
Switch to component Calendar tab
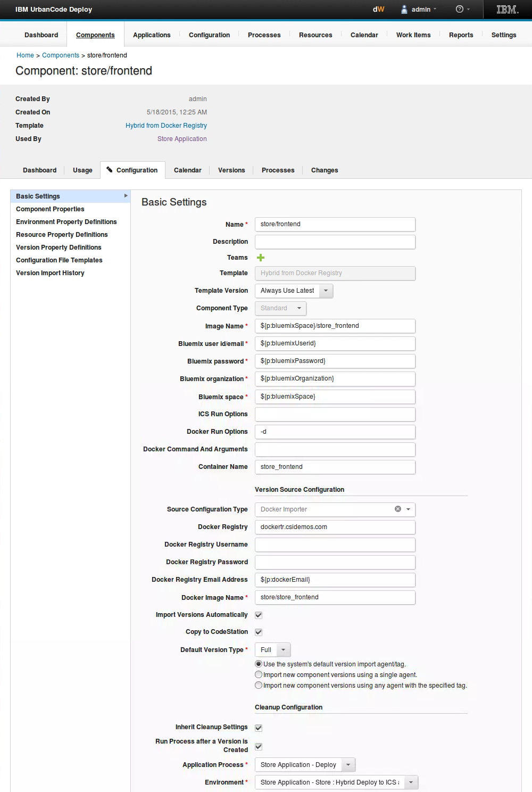[188, 170]
